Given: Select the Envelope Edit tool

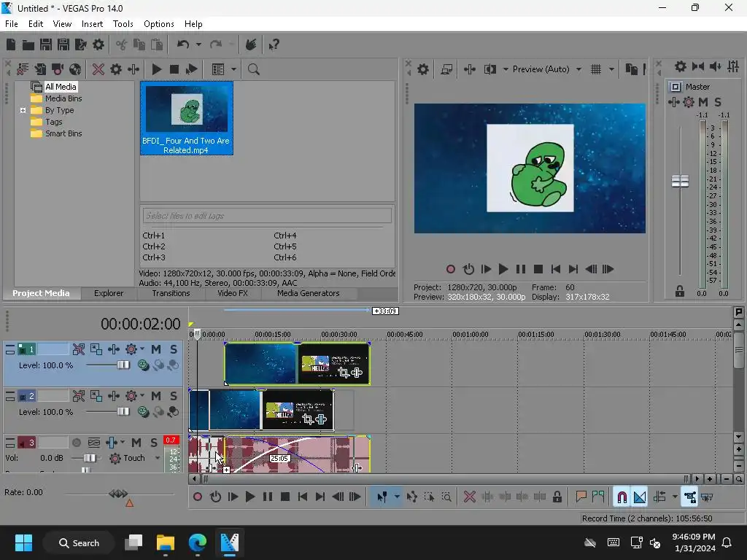Looking at the screenshot, I should [x=411, y=497].
